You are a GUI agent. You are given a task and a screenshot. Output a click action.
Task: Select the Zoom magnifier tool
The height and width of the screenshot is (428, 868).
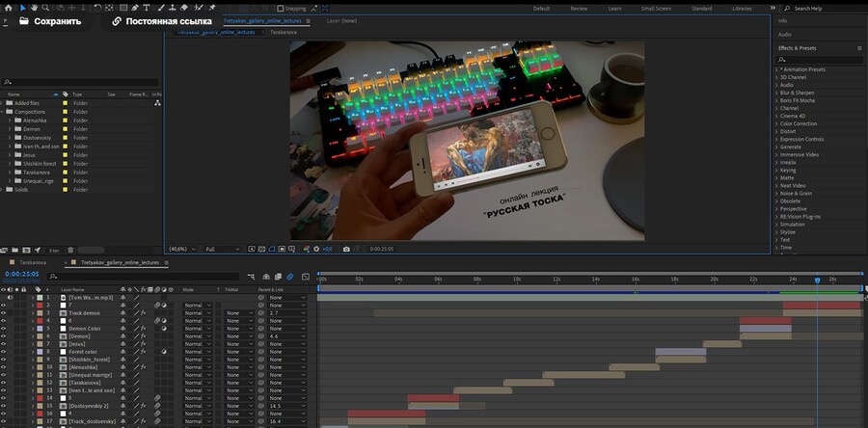click(46, 8)
